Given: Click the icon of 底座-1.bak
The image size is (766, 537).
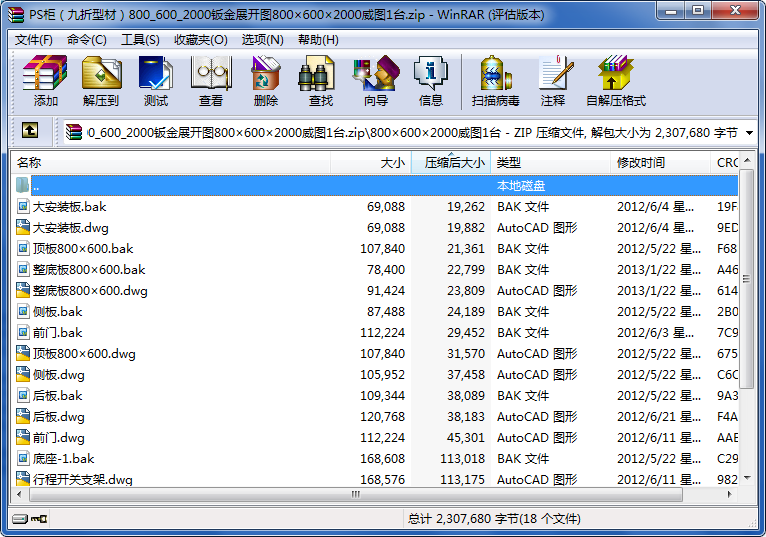Looking at the screenshot, I should [x=22, y=458].
